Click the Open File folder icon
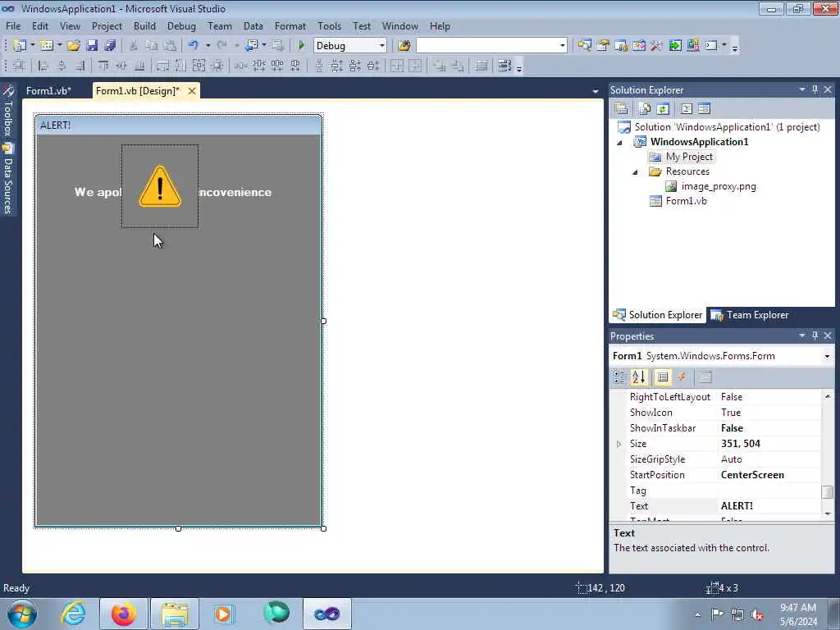 coord(73,46)
